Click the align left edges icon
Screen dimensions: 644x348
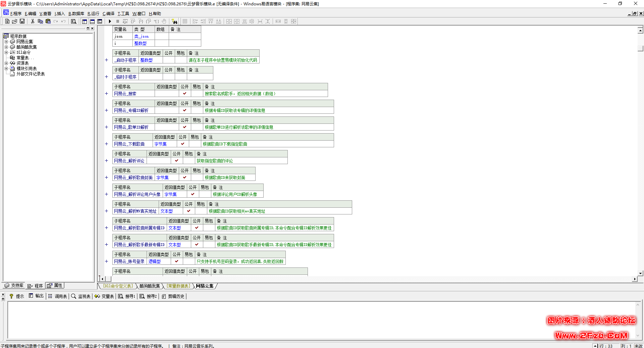pos(196,21)
